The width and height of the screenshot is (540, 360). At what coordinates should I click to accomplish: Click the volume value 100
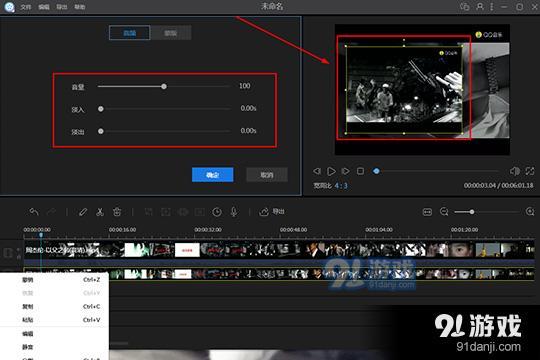(245, 86)
